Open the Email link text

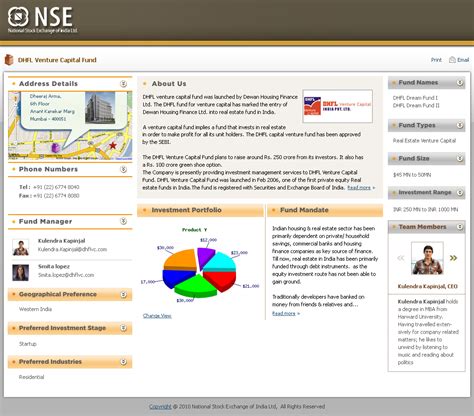463,60
